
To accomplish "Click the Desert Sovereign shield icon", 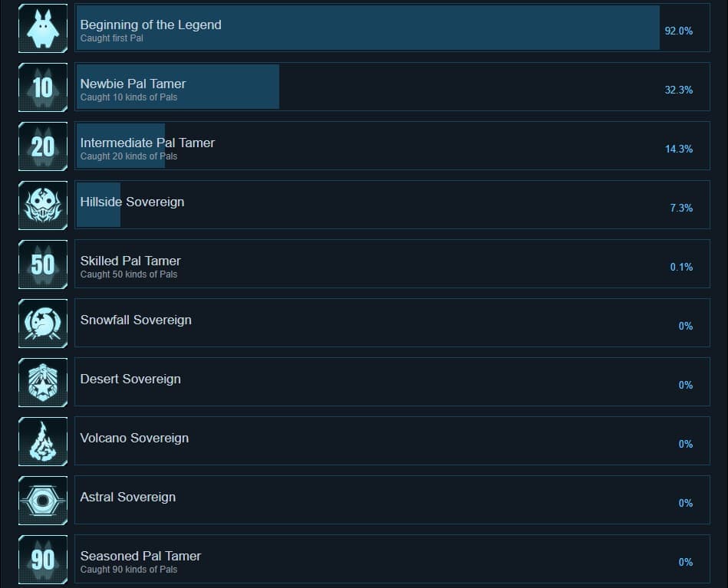I will 43,383.
